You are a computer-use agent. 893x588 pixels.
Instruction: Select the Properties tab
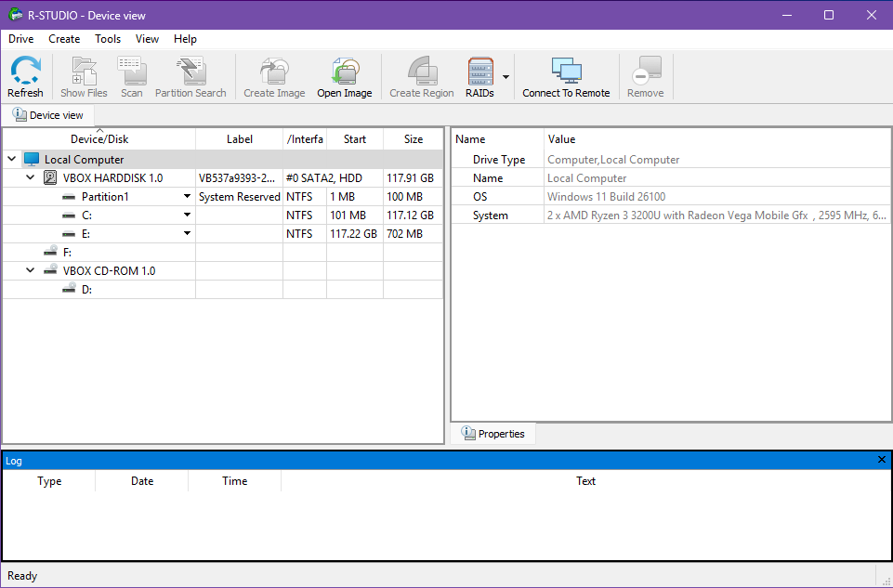(492, 434)
